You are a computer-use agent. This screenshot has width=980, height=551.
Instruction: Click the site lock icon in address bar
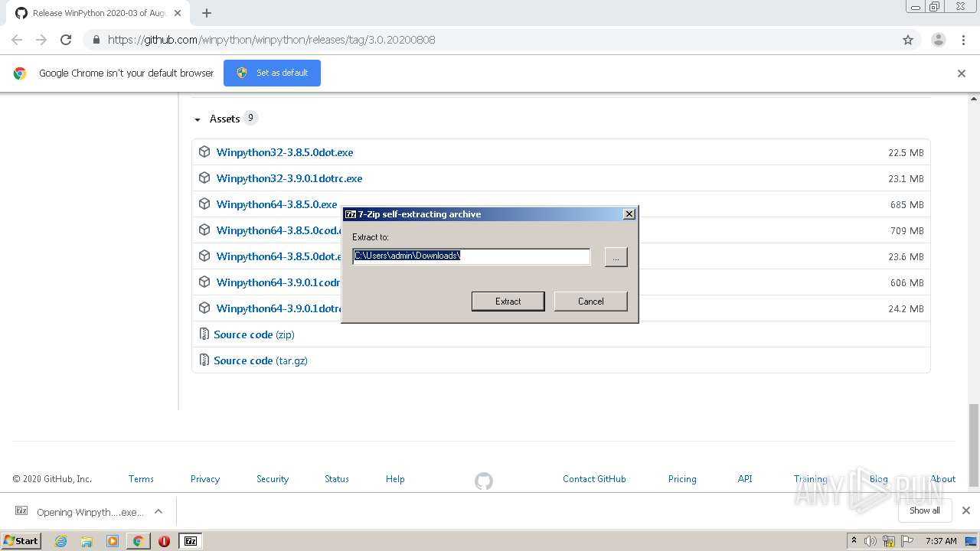96,40
